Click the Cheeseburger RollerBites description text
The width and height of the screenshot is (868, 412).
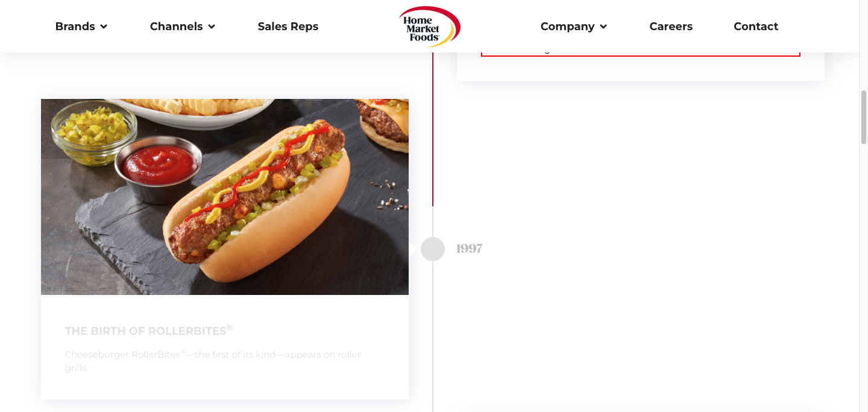[213, 361]
